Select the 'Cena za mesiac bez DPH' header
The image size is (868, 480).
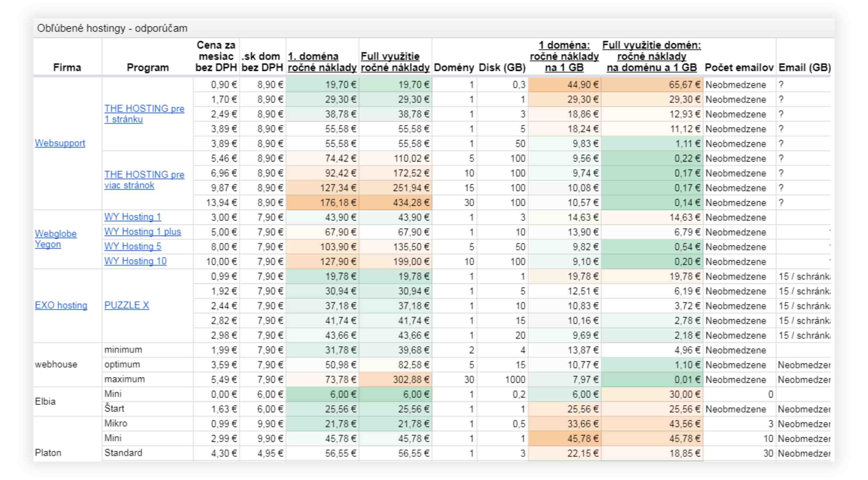[x=216, y=56]
